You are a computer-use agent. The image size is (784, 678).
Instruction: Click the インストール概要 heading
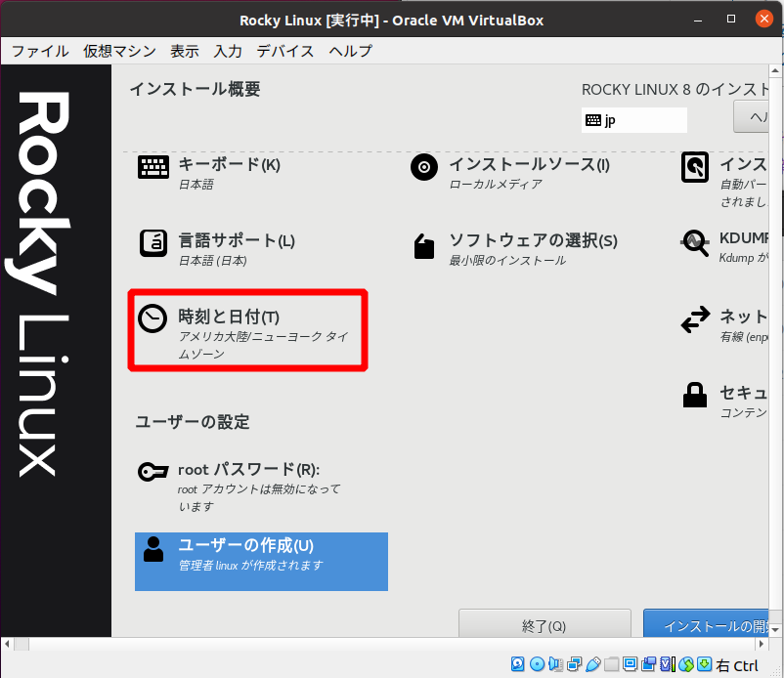[195, 90]
